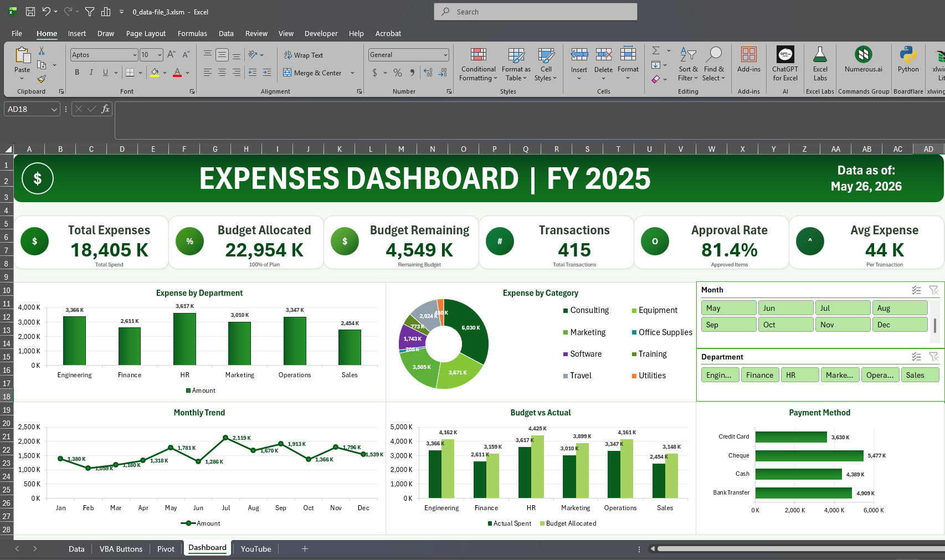This screenshot has height=560, width=945.
Task: Toggle Center horizontal alignment
Action: (x=222, y=73)
